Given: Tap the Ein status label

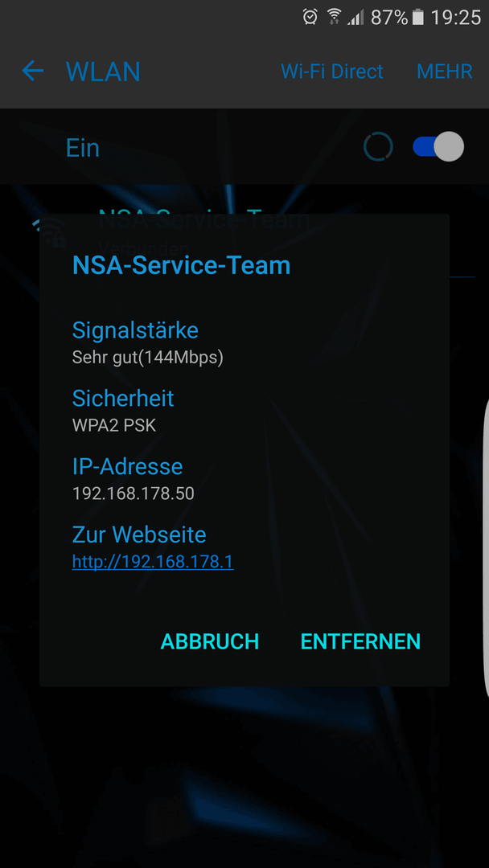Looking at the screenshot, I should tap(83, 148).
